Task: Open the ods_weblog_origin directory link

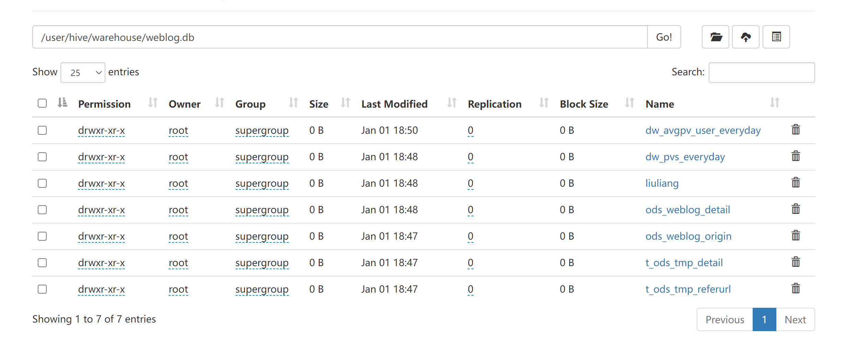Action: click(688, 236)
